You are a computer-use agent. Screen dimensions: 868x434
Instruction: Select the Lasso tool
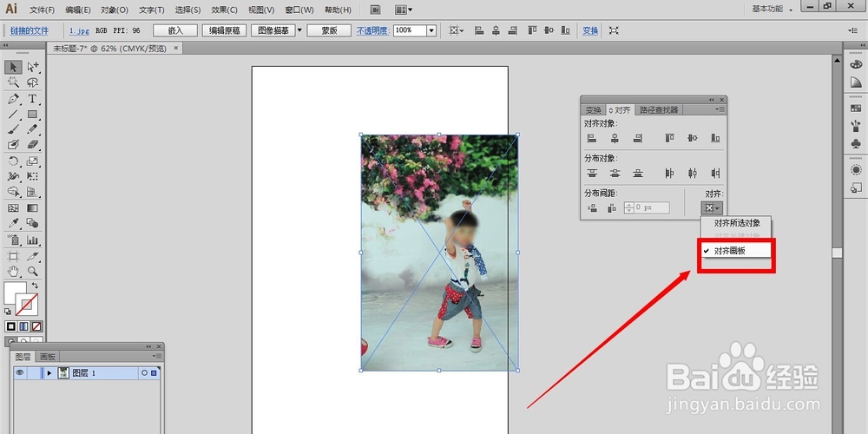33,82
